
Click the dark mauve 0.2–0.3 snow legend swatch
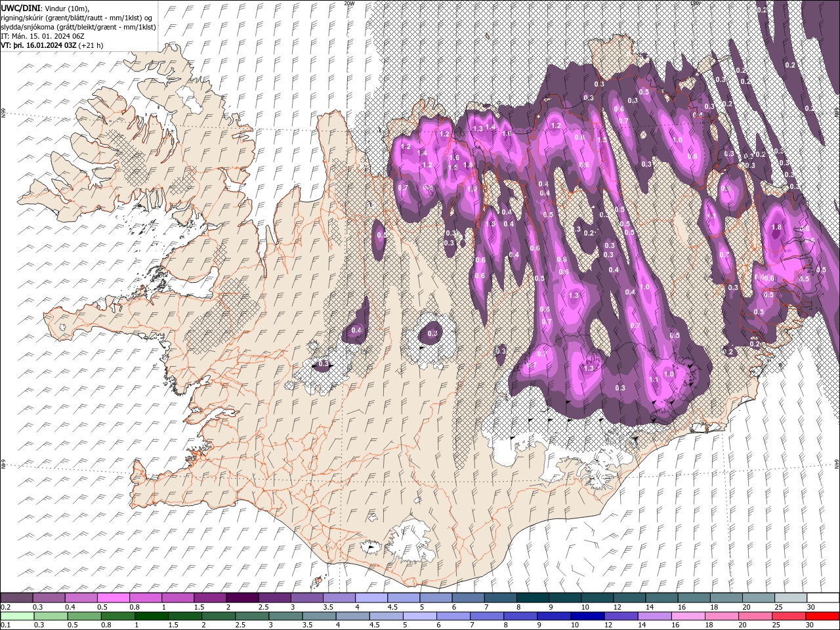pyautogui.click(x=17, y=598)
